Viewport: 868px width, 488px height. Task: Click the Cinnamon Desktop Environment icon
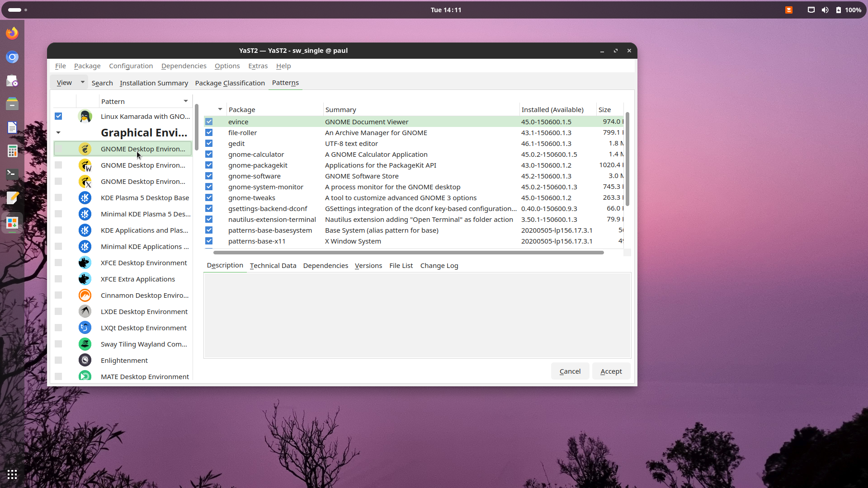click(x=85, y=295)
